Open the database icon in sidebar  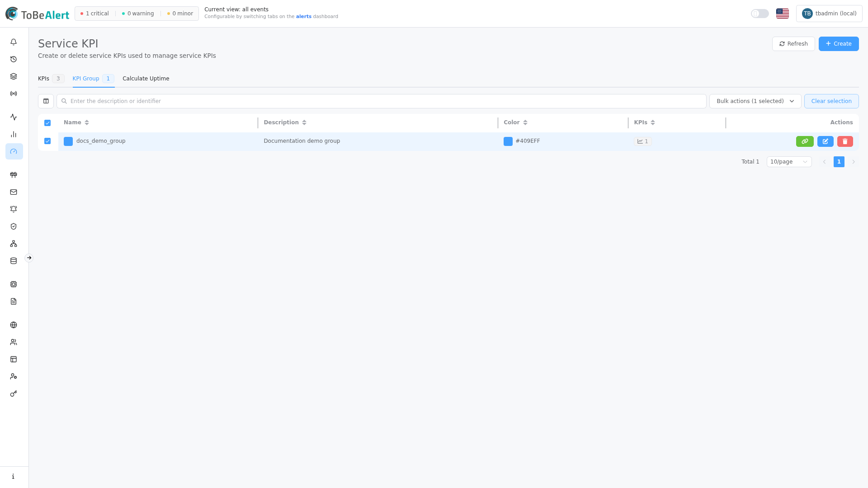[14, 261]
